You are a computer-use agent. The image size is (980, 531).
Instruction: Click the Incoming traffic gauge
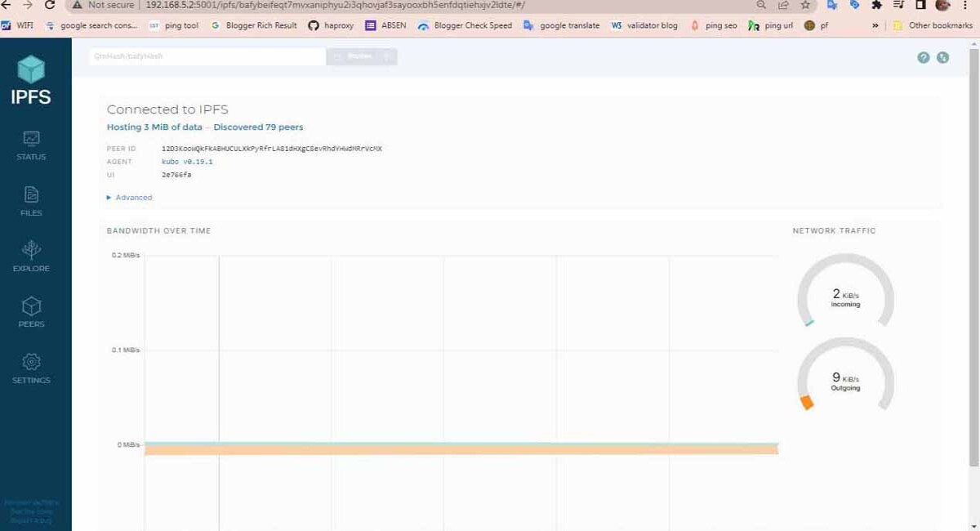845,291
